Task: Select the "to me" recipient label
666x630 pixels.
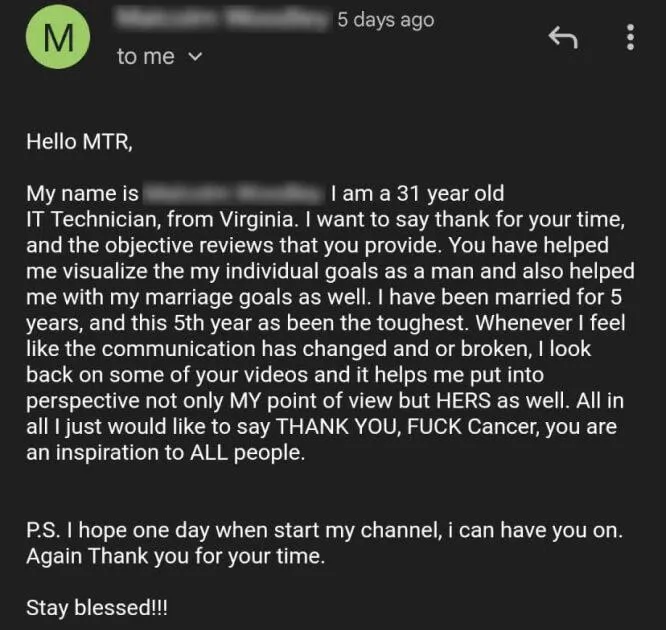Action: tap(146, 57)
